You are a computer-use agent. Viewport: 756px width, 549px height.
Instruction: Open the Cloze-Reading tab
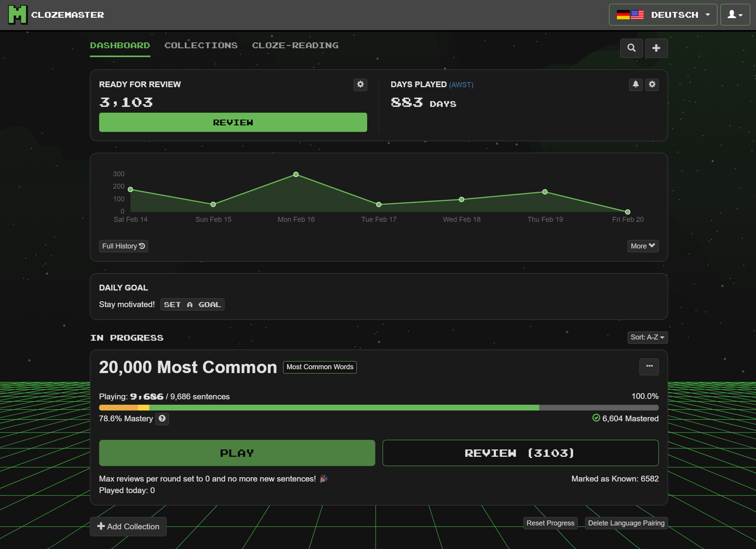[295, 46]
